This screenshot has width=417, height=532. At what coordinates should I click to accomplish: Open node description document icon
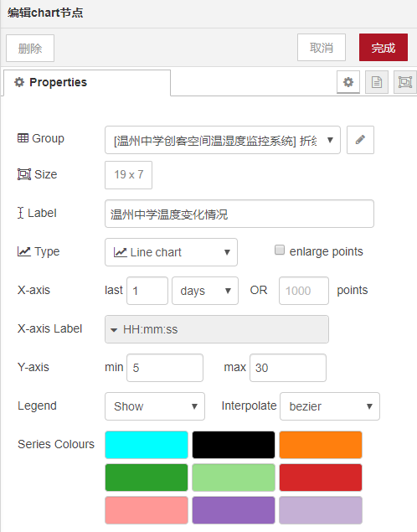point(377,82)
